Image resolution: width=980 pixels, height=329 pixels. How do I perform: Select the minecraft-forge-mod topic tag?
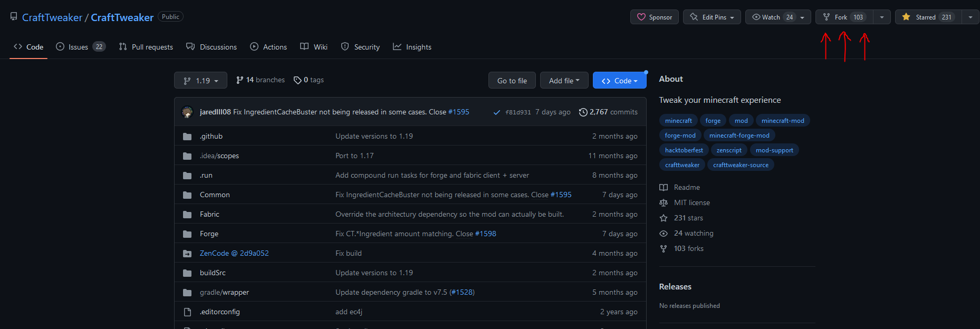point(739,136)
